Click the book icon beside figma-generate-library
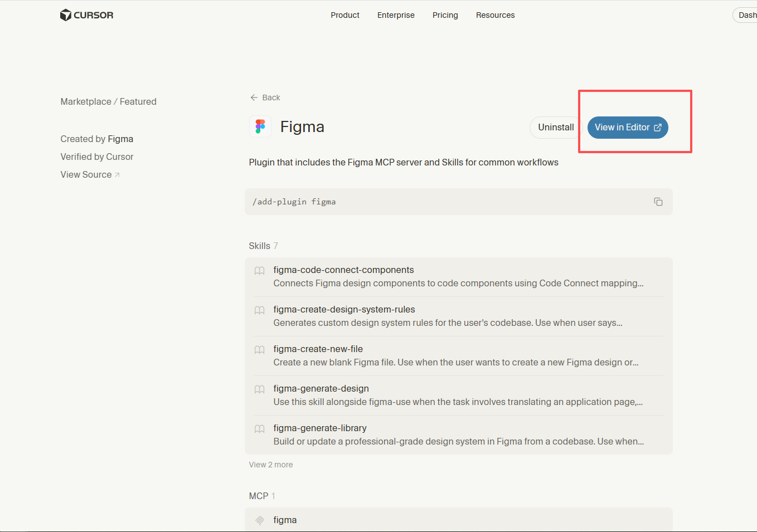 pyautogui.click(x=260, y=429)
